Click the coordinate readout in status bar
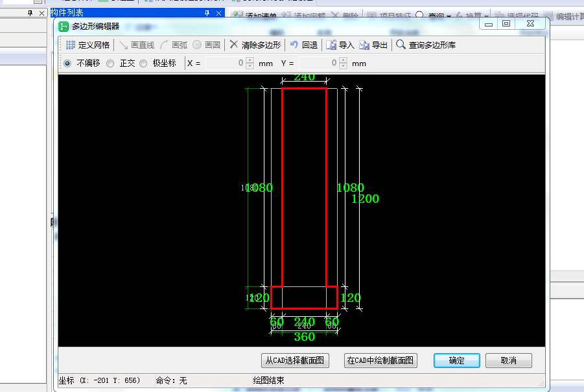 [99, 380]
